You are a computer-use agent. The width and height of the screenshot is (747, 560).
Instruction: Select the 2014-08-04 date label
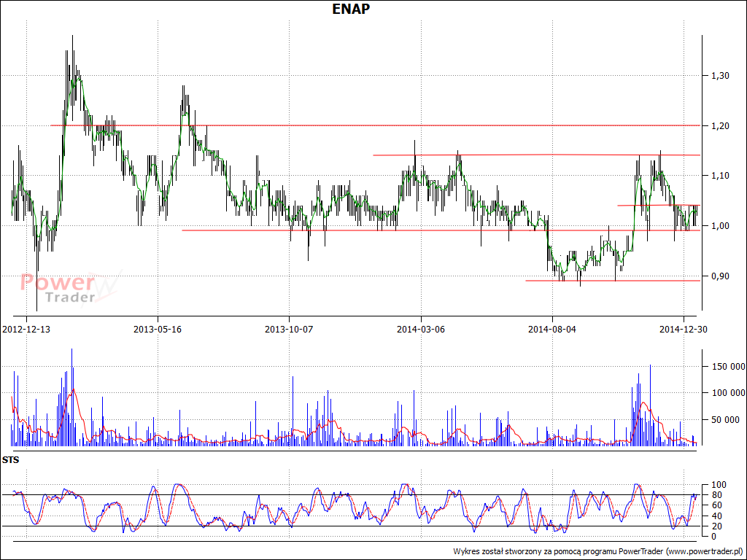[x=552, y=329]
